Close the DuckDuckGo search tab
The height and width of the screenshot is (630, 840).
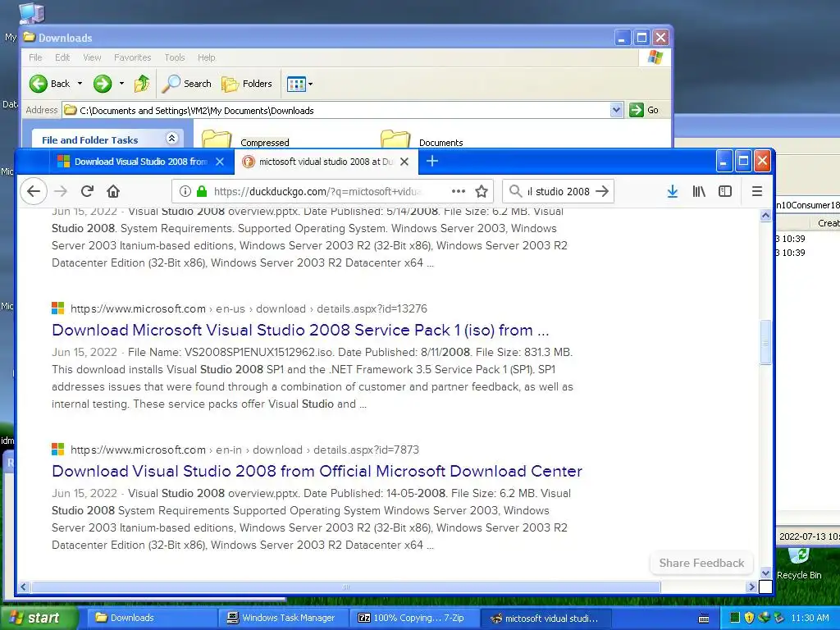tap(404, 162)
